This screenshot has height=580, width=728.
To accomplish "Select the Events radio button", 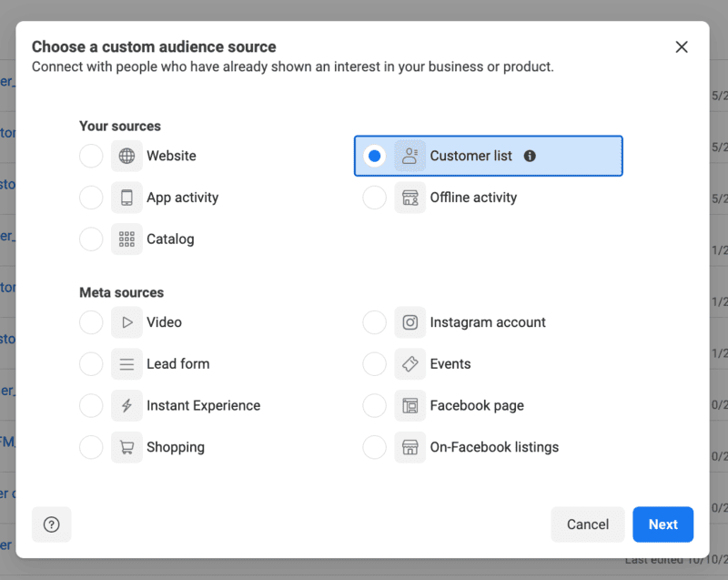I will [374, 364].
